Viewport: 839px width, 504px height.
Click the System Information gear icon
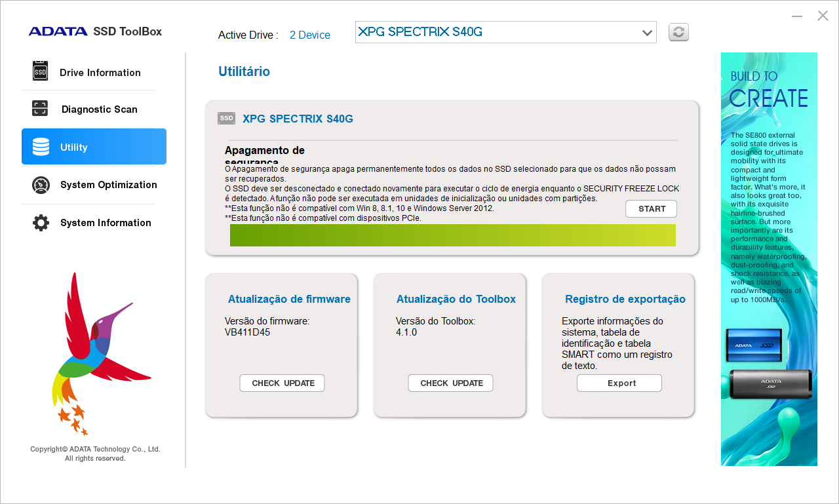41,223
